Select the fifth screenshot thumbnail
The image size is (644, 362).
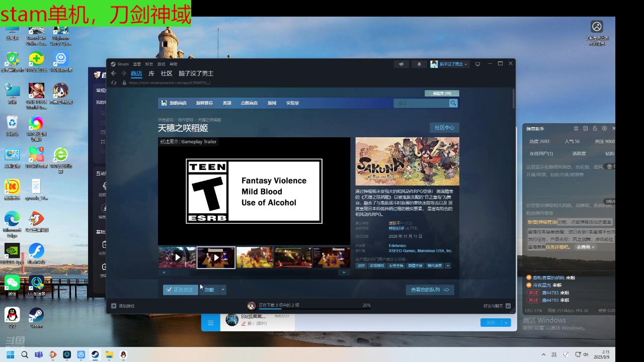332,257
